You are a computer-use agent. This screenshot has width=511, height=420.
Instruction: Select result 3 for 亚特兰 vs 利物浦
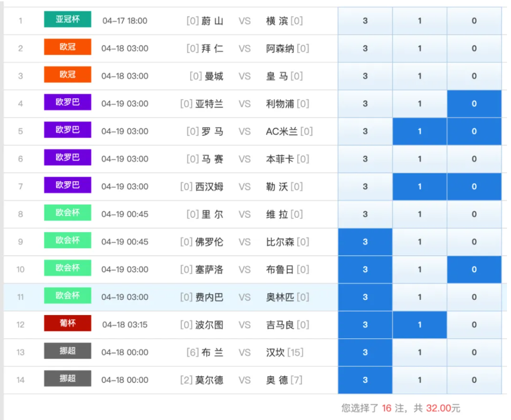coord(365,104)
